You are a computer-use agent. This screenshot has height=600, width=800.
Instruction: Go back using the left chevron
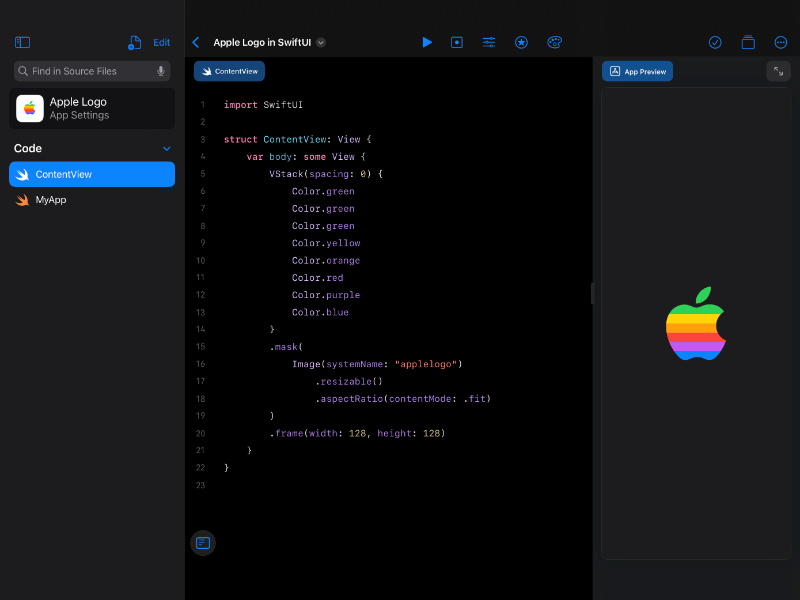(x=196, y=42)
